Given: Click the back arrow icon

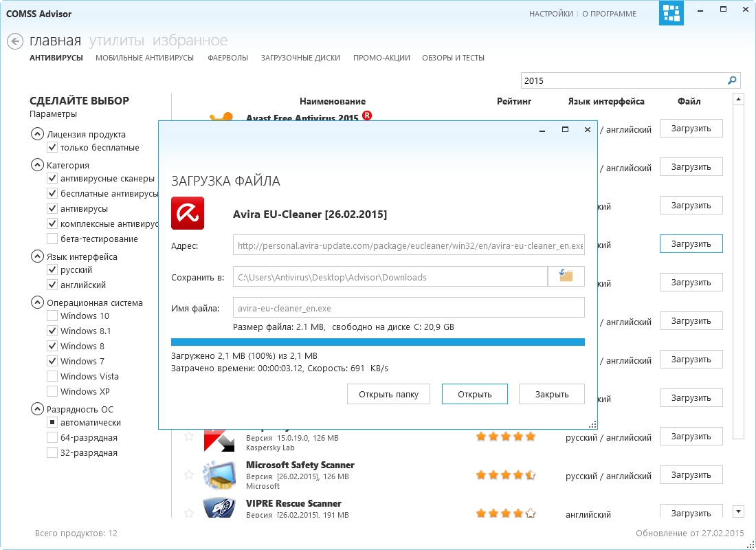Looking at the screenshot, I should (15, 41).
